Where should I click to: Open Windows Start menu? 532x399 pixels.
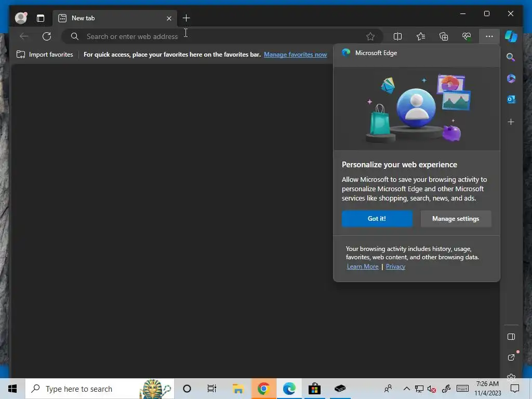(x=12, y=389)
